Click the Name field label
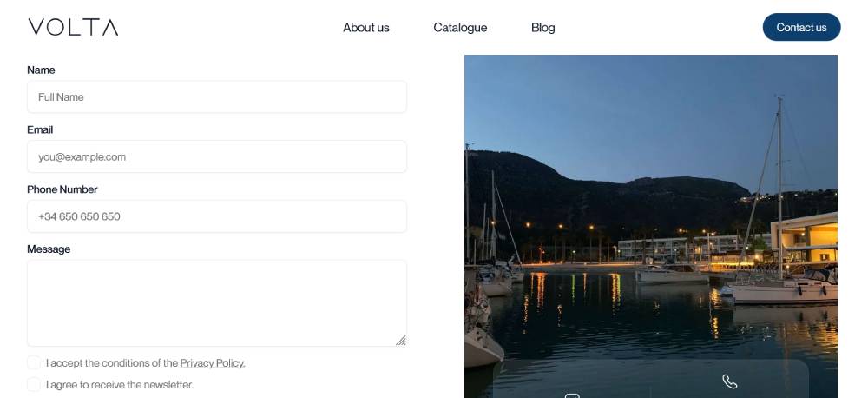Screen dimensions: 868x398 coord(41,70)
